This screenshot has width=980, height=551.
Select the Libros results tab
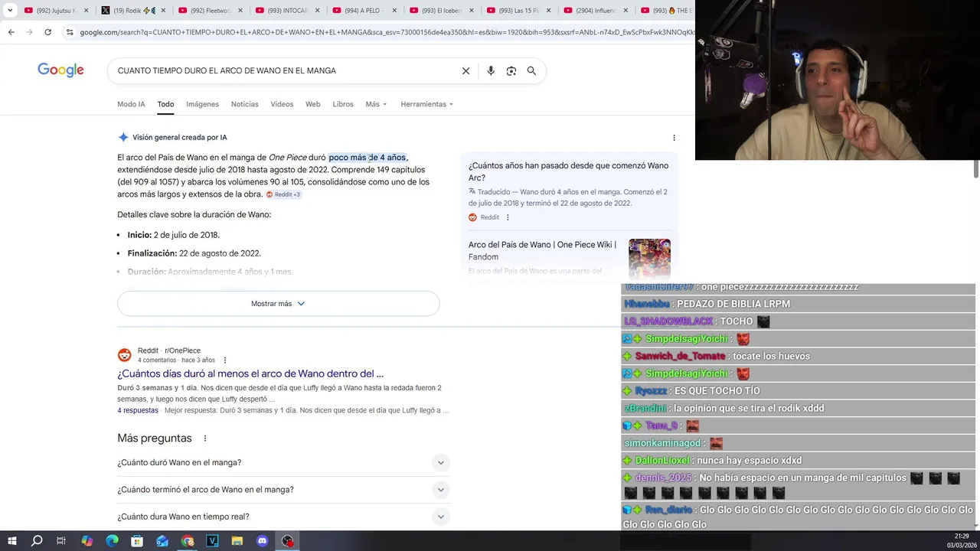click(x=343, y=104)
